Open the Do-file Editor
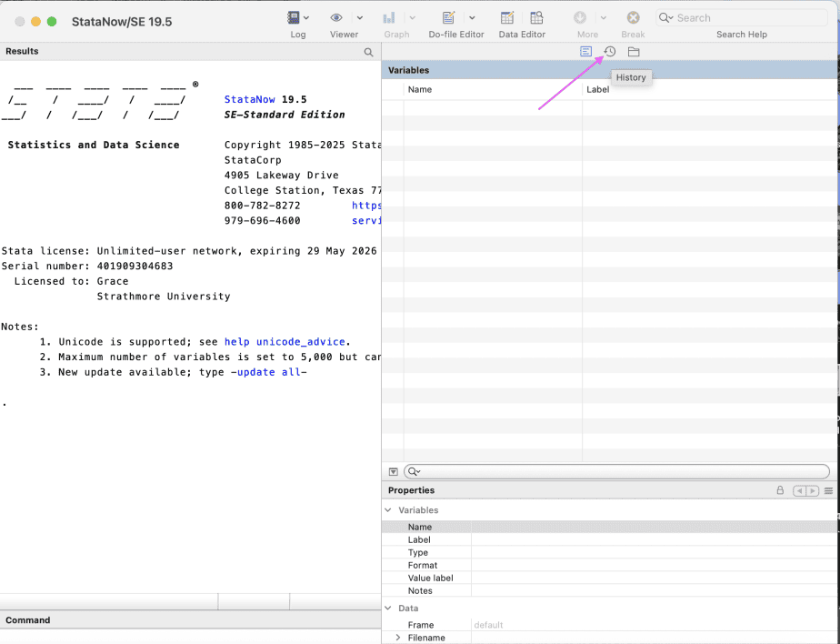 coord(448,18)
